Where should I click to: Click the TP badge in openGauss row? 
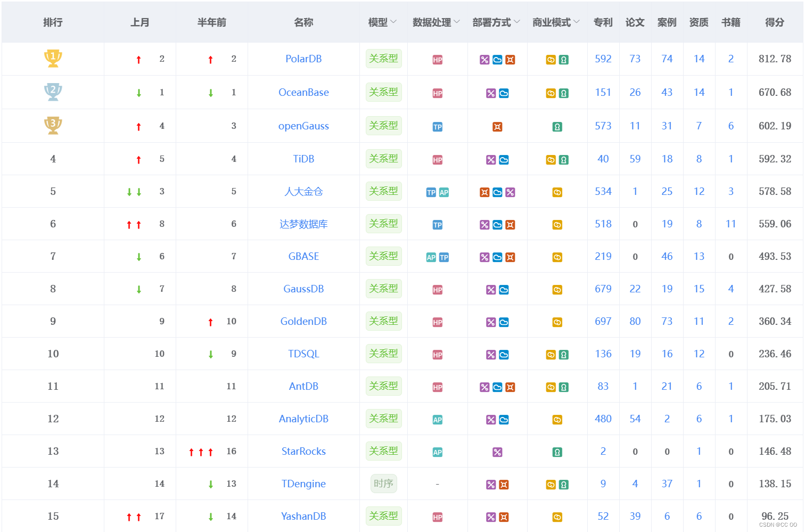pos(438,127)
